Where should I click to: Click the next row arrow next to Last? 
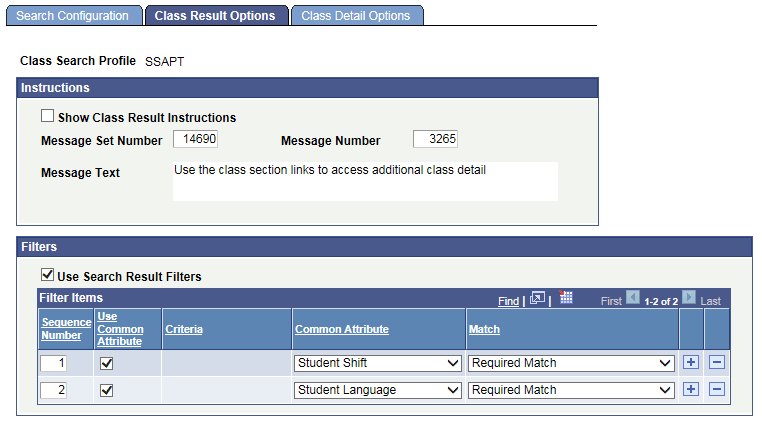(689, 297)
